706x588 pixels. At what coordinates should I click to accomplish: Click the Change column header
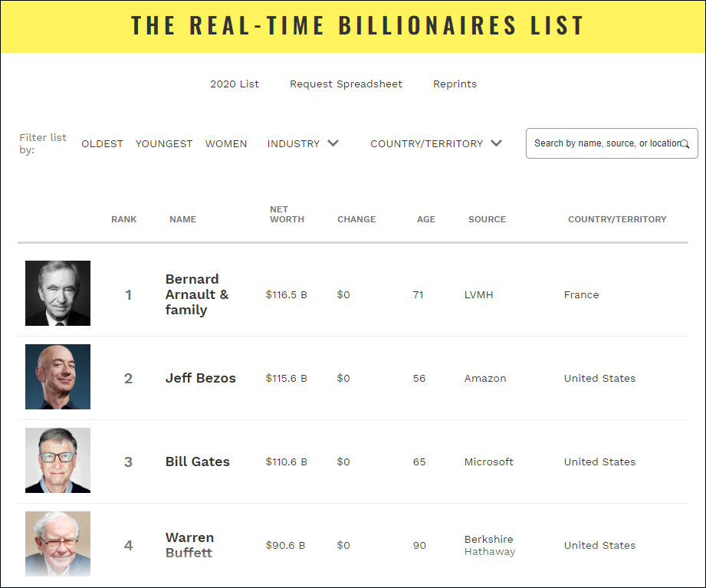pos(356,219)
